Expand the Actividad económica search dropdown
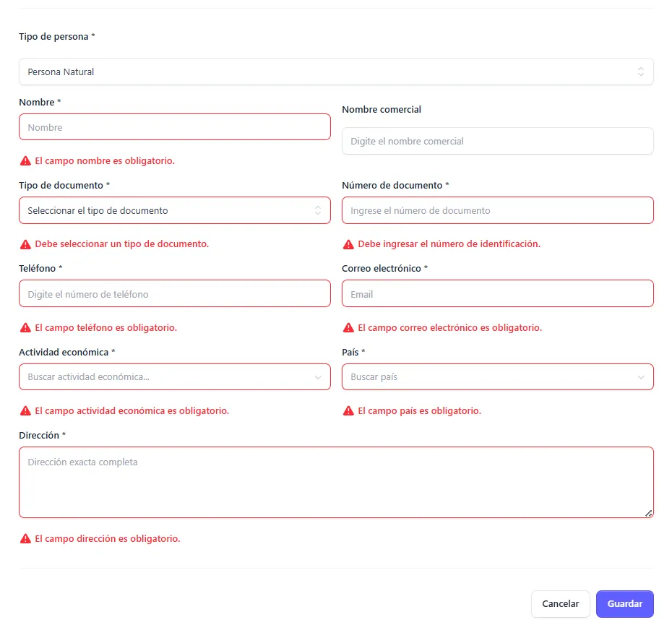Image resolution: width=672 pixels, height=625 pixels. coord(174,377)
